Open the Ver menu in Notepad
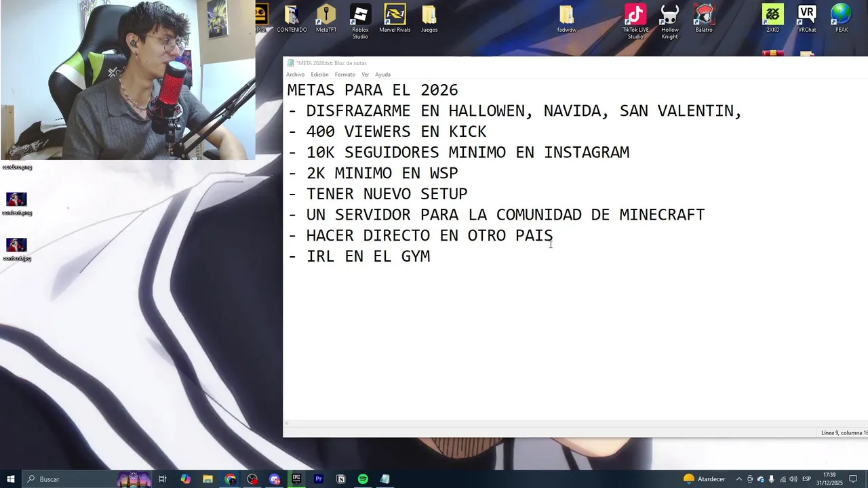The image size is (868, 488). point(365,75)
